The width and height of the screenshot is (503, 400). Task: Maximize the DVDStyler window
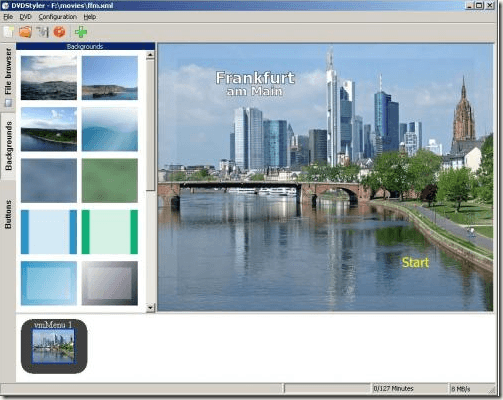click(x=479, y=5)
